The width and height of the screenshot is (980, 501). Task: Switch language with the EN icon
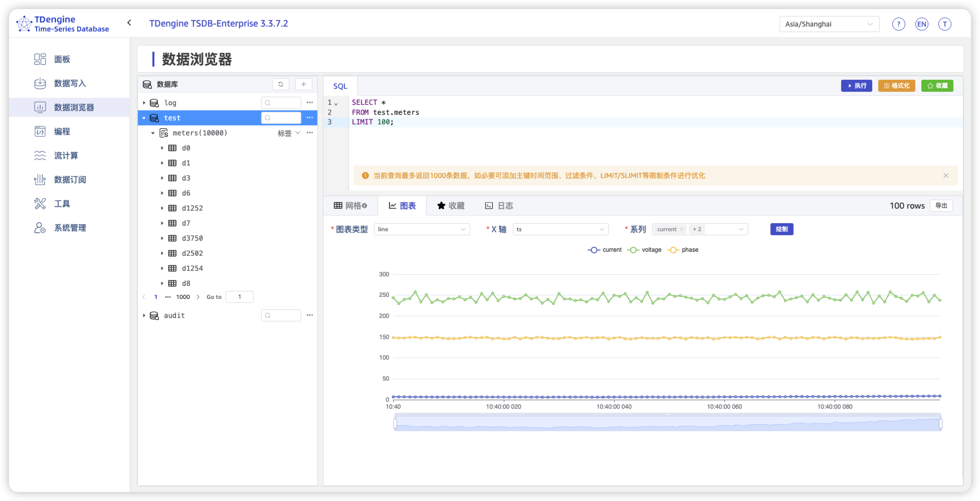921,24
